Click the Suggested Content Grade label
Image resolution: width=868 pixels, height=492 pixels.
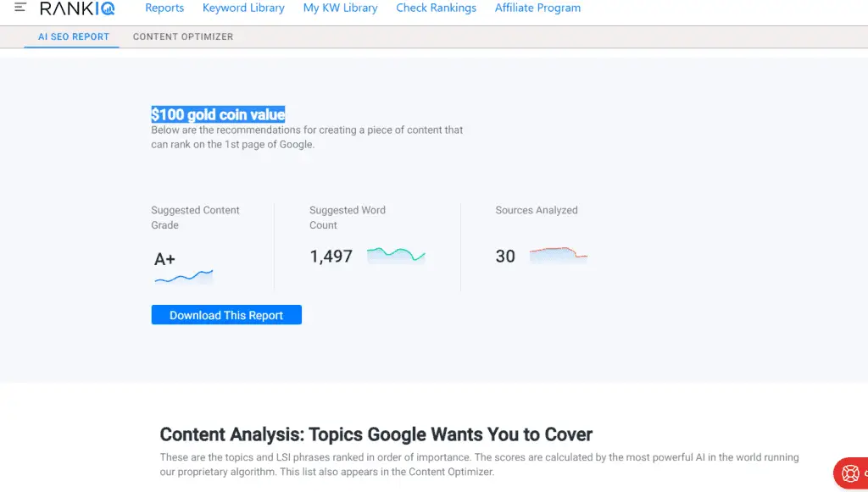195,218
